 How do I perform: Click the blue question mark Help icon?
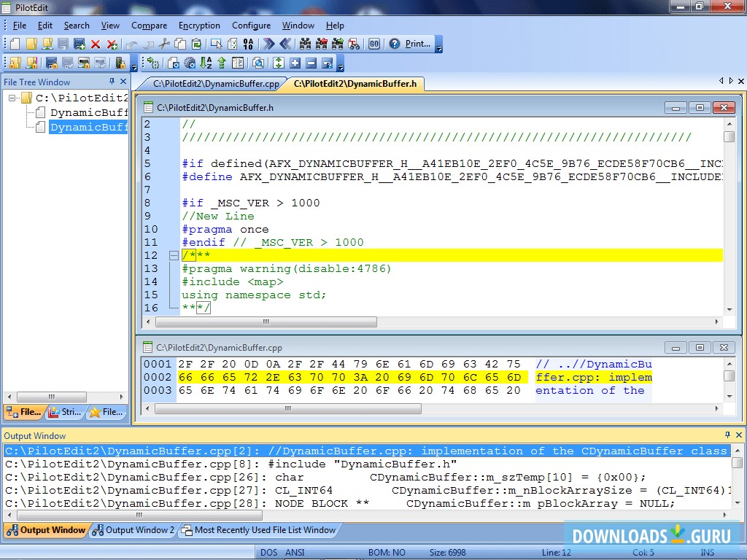coord(395,44)
